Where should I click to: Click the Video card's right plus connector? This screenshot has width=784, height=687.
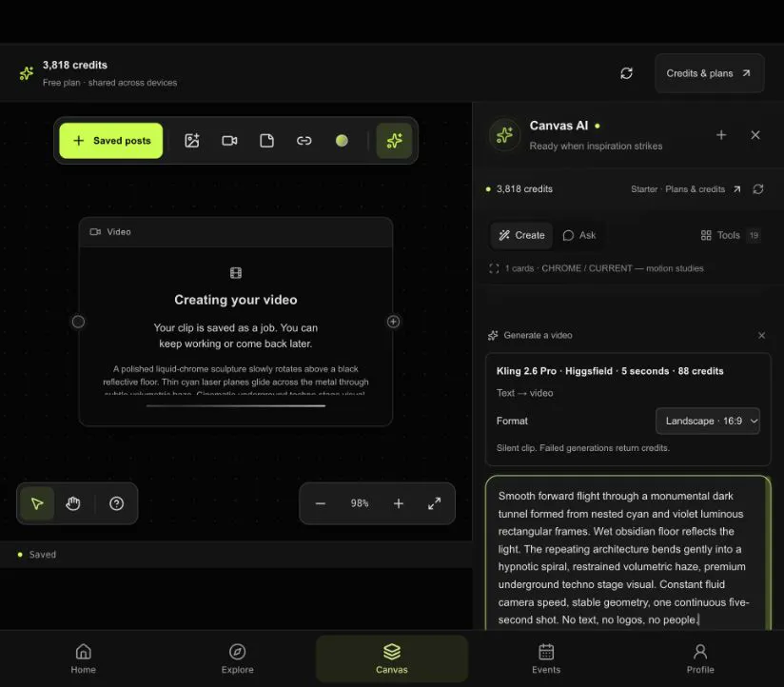[x=394, y=322]
